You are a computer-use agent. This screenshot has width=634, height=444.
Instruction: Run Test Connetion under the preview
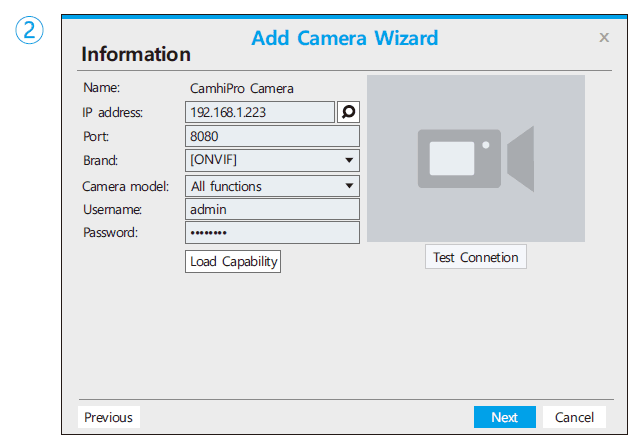[475, 257]
